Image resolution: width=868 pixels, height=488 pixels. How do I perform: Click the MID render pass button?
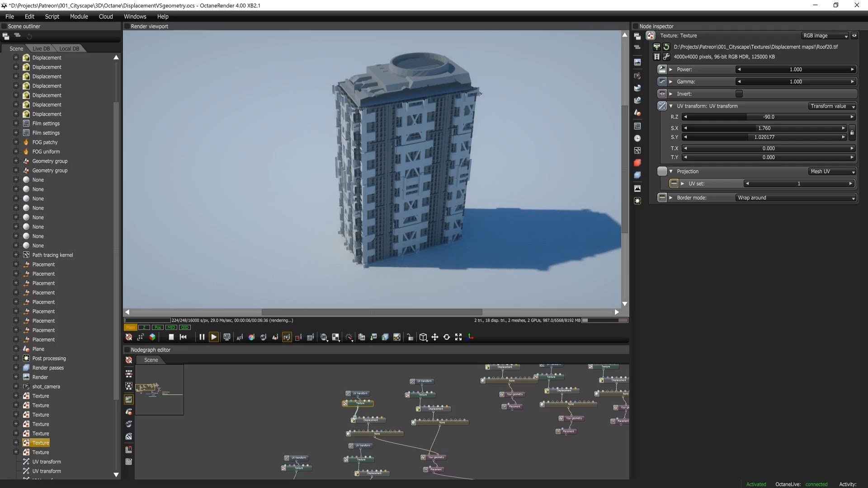pyautogui.click(x=171, y=328)
